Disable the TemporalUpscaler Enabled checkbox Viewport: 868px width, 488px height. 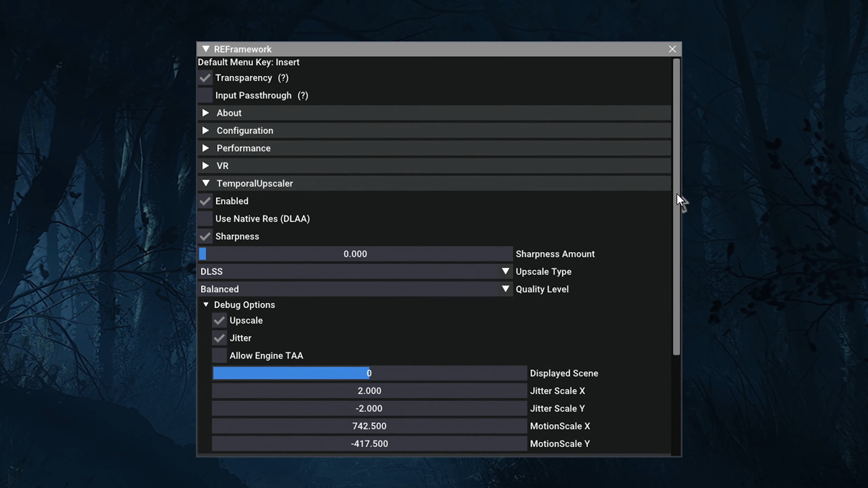pos(205,201)
